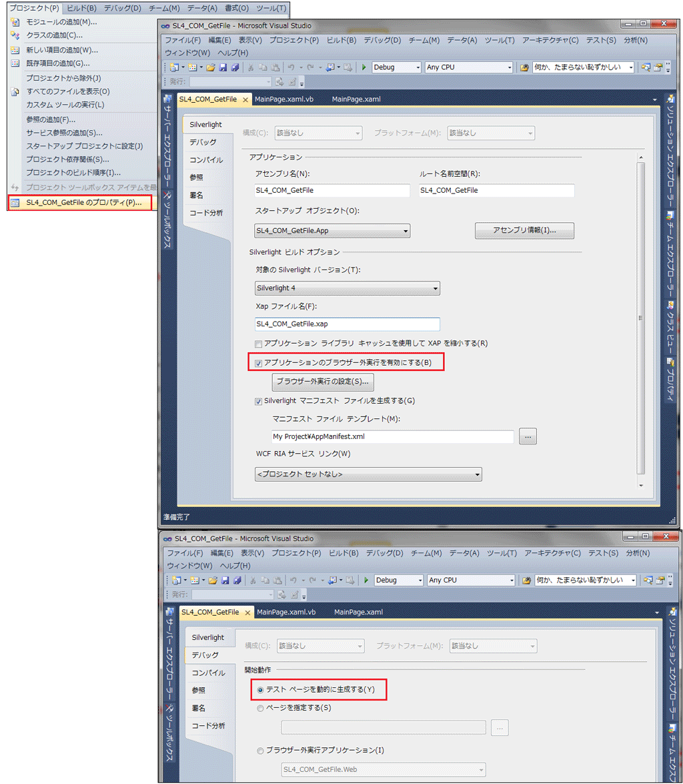Select out-of-browser application radio button

click(x=260, y=751)
